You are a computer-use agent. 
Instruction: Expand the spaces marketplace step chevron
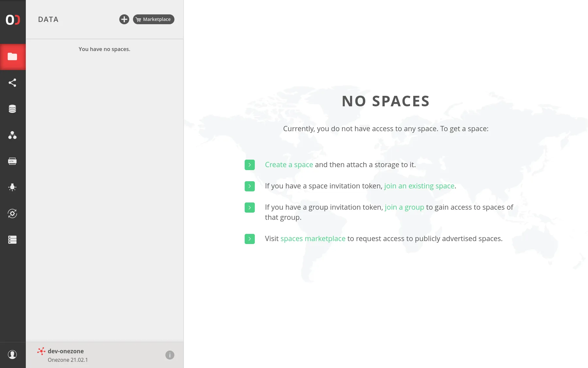coord(250,239)
